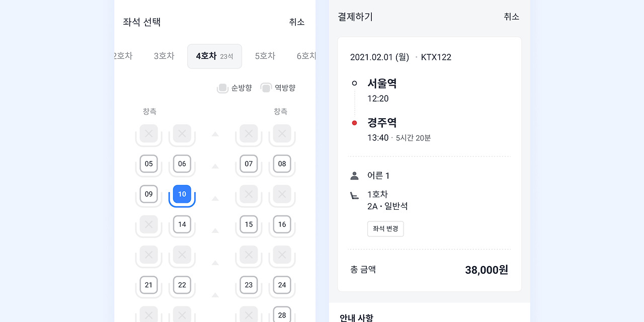644x322 pixels.
Task: Go to the 6호차 car tab
Action: pyautogui.click(x=306, y=56)
